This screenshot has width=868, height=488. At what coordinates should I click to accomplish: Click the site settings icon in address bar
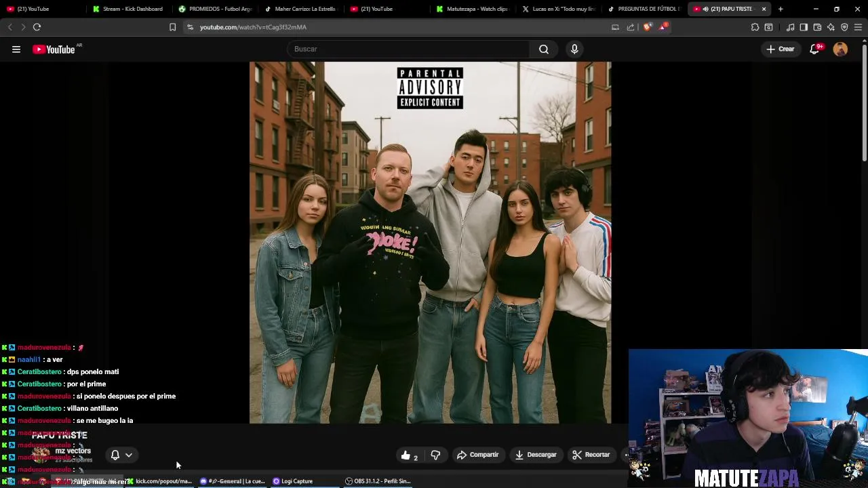click(x=191, y=27)
